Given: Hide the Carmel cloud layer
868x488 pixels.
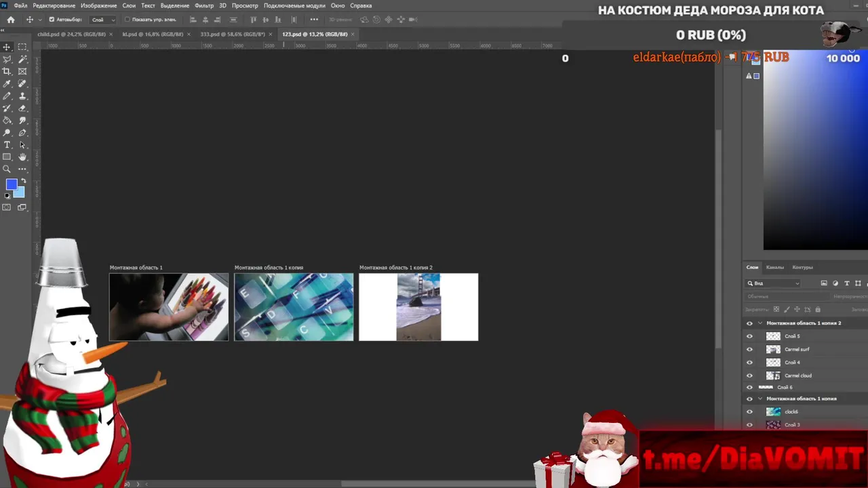Looking at the screenshot, I should (749, 375).
